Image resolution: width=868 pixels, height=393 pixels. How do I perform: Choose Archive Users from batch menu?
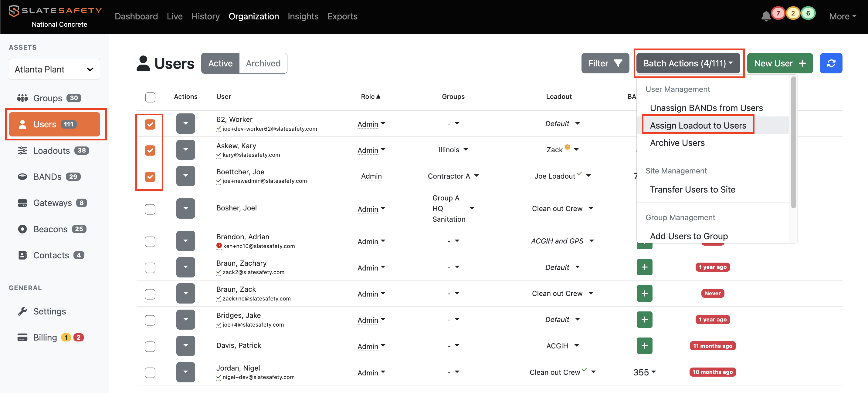[x=677, y=143]
